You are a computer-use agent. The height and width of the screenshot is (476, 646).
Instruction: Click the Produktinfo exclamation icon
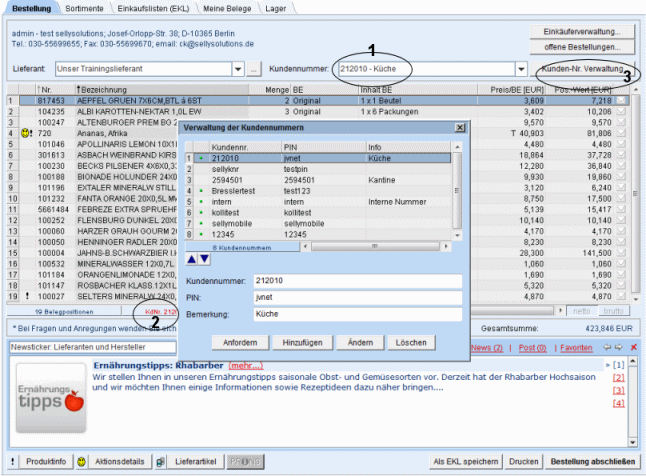tap(11, 461)
